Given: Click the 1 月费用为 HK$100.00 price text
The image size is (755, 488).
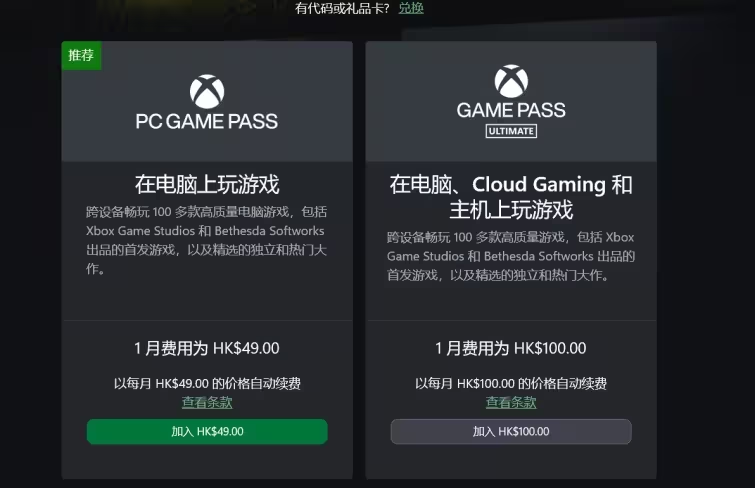Looking at the screenshot, I should (511, 348).
